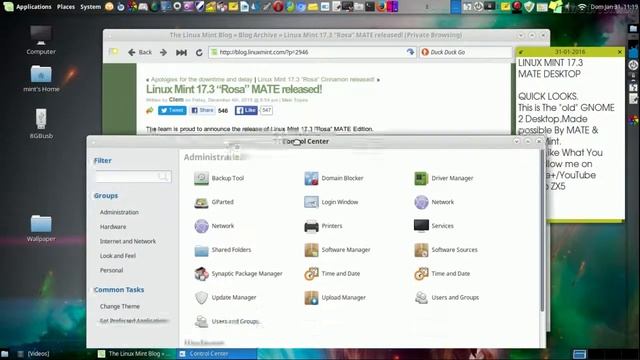Go Back in the browser
The width and height of the screenshot is (640, 360).
point(140,52)
